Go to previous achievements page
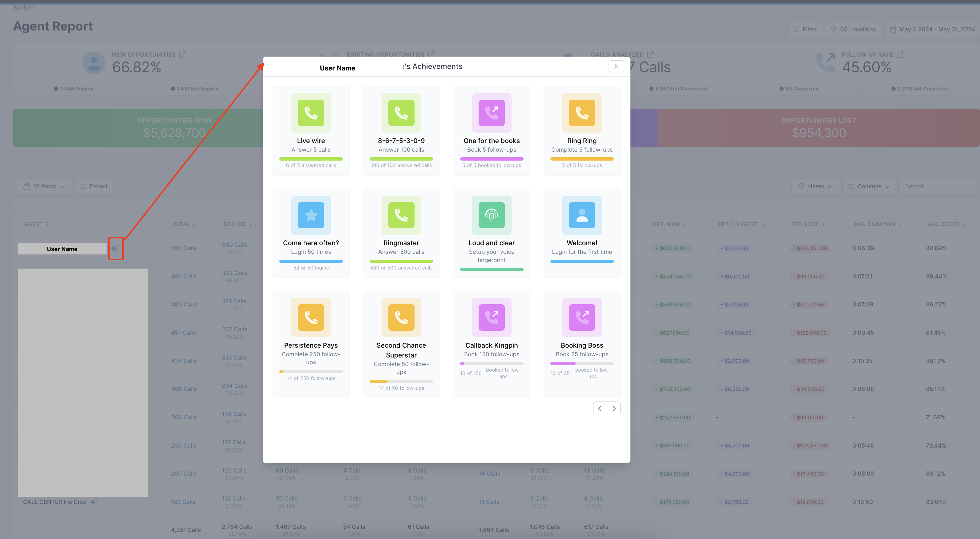 pyautogui.click(x=600, y=408)
